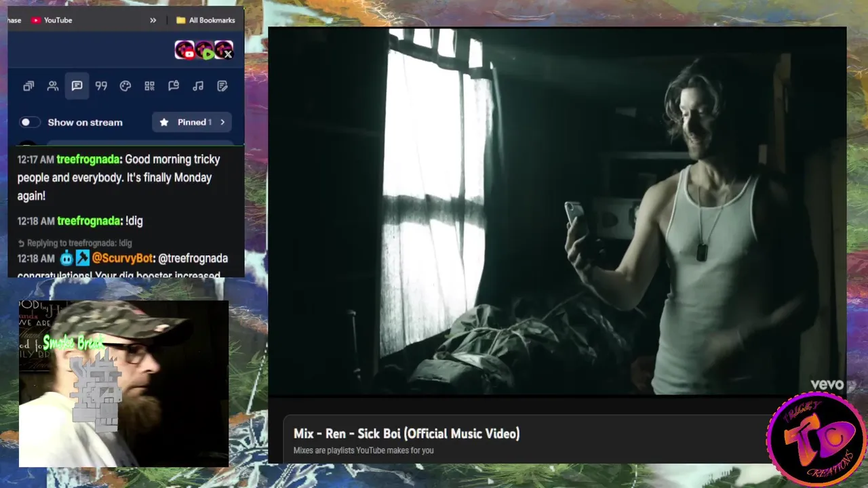Screen dimensions: 868x488
Task: Open the YouTube bookmark
Action: point(52,20)
